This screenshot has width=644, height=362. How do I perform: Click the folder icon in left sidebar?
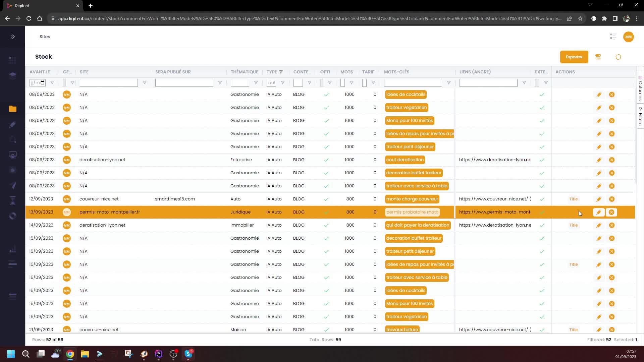pyautogui.click(x=13, y=109)
